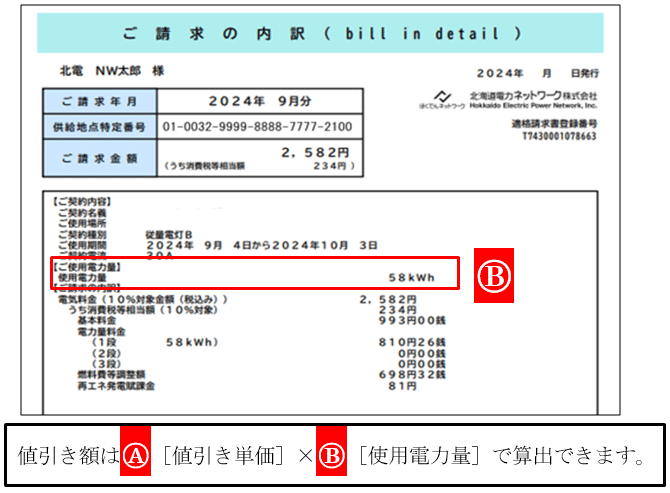The image size is (670, 493).
Task: Click the '【ご契約内容】' section heading
Action: [x=82, y=201]
